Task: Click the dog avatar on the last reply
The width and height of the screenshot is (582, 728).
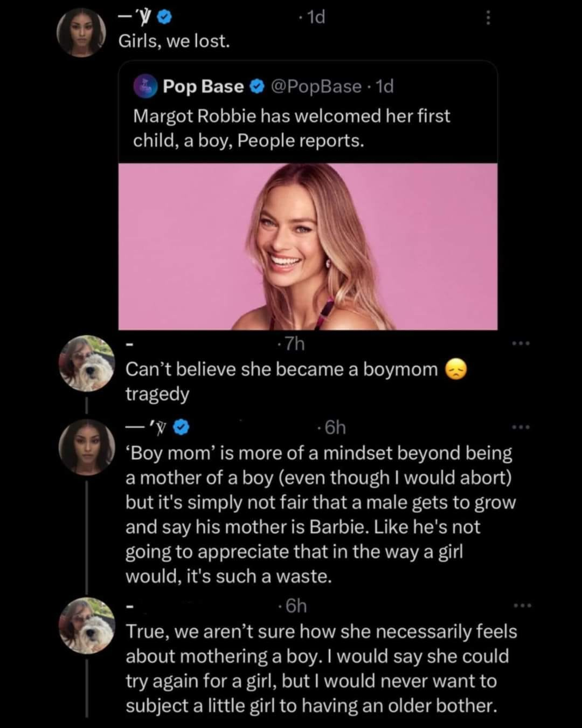Action: click(87, 626)
